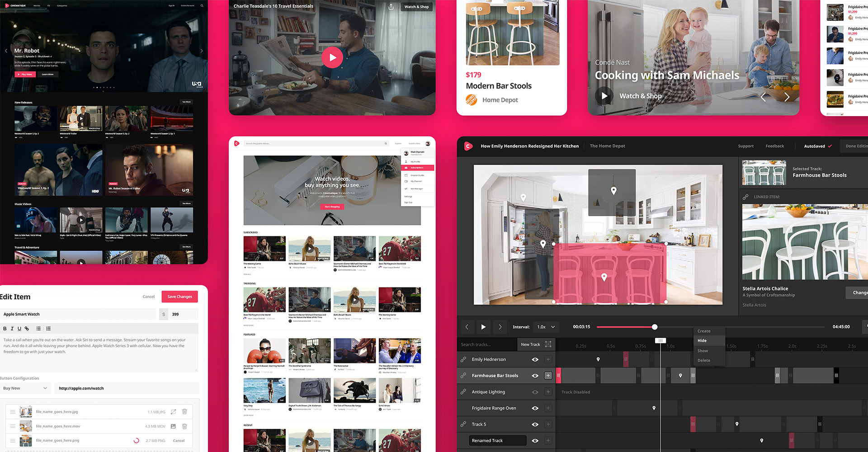The image size is (868, 452).
Task: Click the apple.com/watch URL field
Action: coord(127,388)
